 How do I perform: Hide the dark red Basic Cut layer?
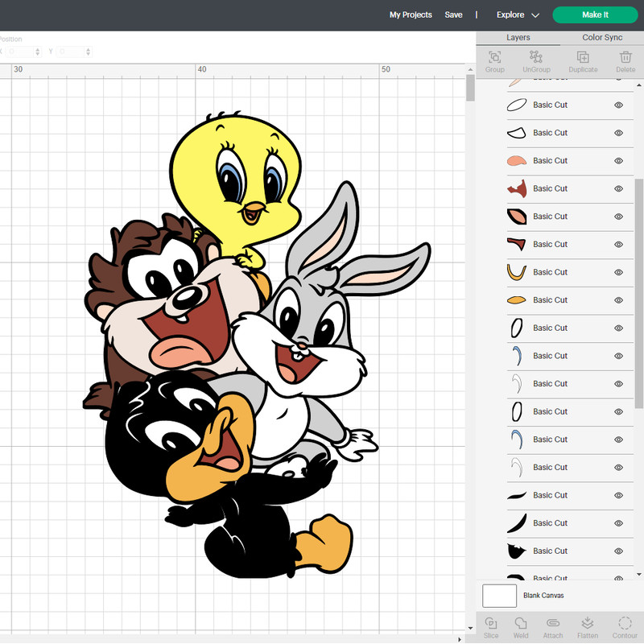[x=618, y=188]
